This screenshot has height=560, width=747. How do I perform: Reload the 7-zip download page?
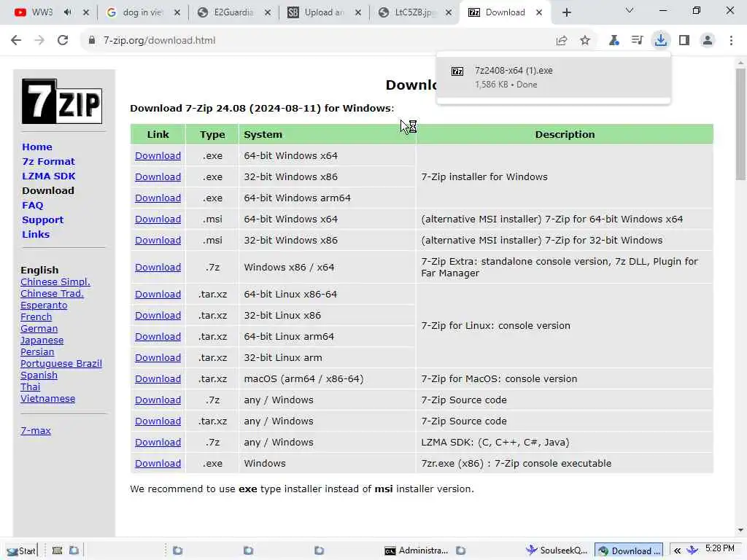63,41
